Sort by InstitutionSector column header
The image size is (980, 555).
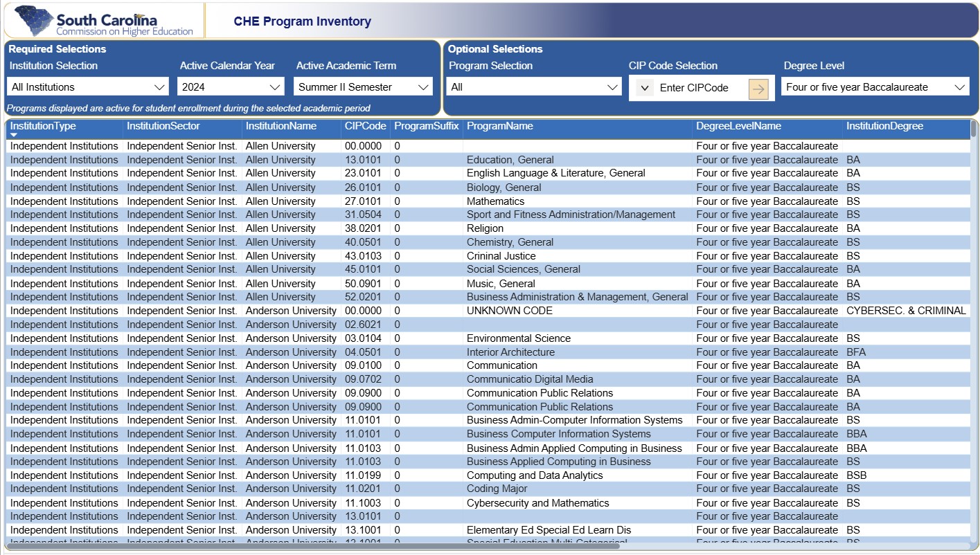tap(163, 126)
